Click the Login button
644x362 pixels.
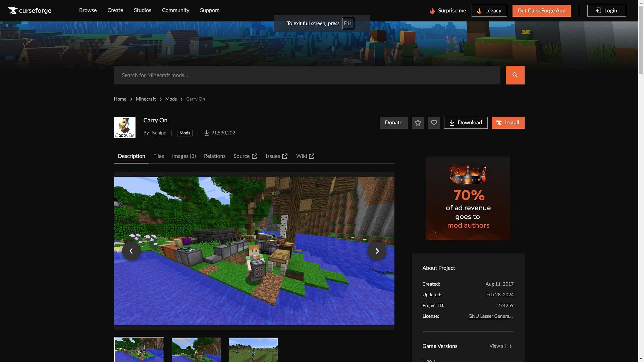coord(606,11)
